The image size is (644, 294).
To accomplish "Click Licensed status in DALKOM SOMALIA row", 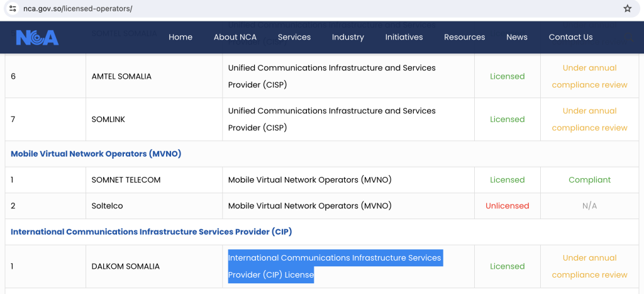I will 508,266.
